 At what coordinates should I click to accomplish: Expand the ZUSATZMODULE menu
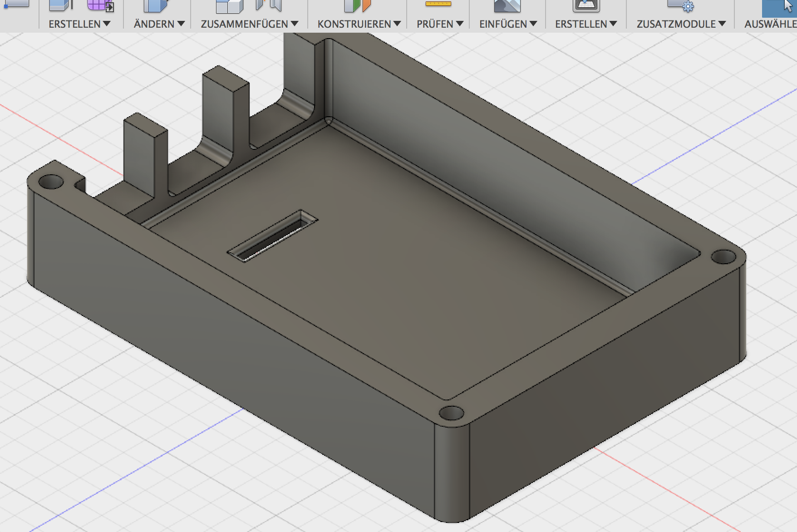pyautogui.click(x=681, y=24)
